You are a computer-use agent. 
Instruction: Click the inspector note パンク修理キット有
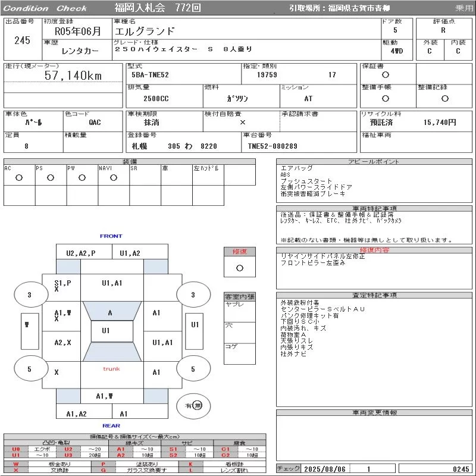coord(309,315)
